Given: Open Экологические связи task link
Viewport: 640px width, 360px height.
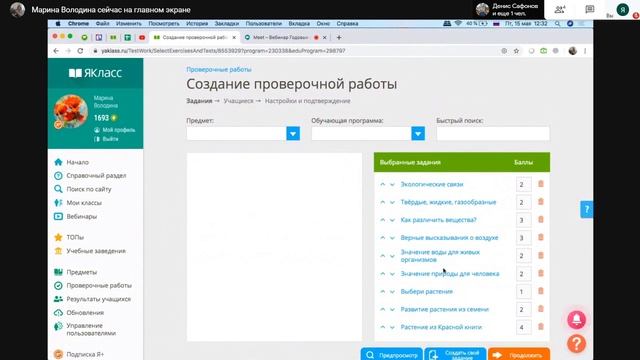Looking at the screenshot, I should [432, 184].
